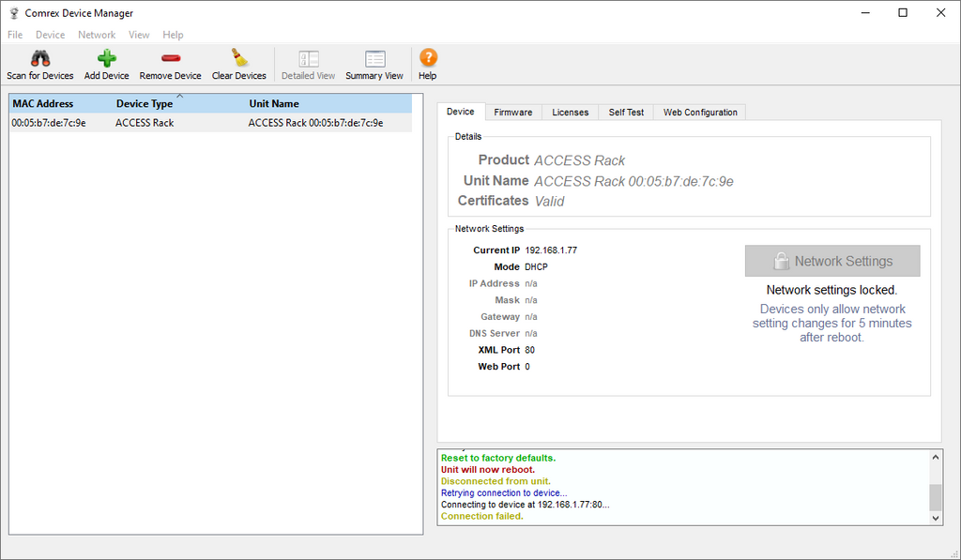
Task: Click the red minus Remove Device icon
Action: click(x=171, y=58)
